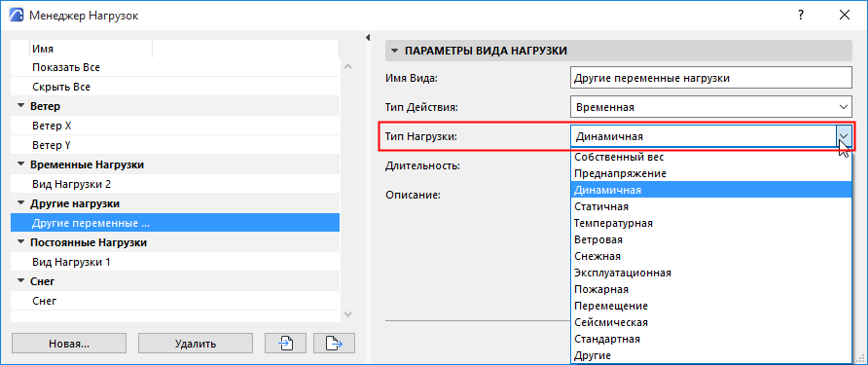The height and width of the screenshot is (365, 868).
Task: Pick Температурная from the list
Action: 710,223
